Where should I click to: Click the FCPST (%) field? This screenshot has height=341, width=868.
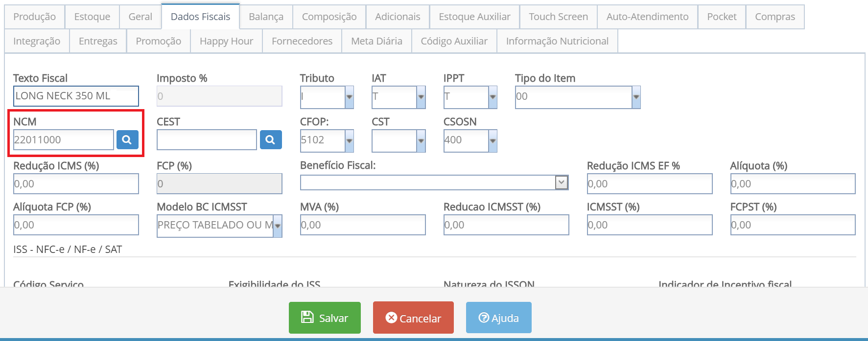click(793, 225)
